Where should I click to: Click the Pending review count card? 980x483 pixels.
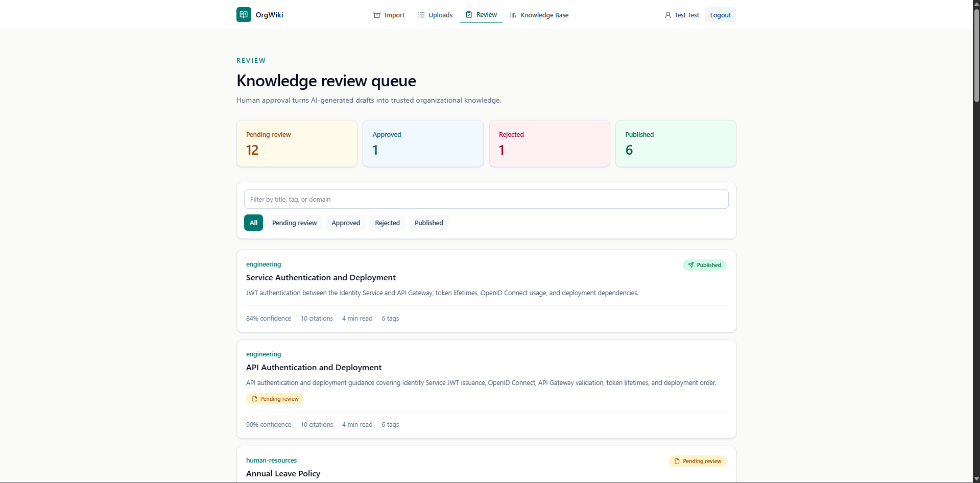coord(297,143)
